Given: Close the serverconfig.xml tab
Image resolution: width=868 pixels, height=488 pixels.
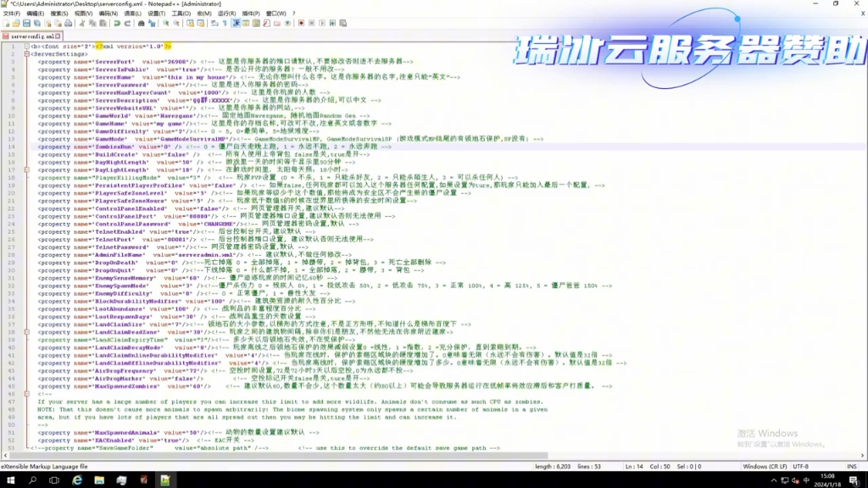Looking at the screenshot, I should click(x=58, y=36).
